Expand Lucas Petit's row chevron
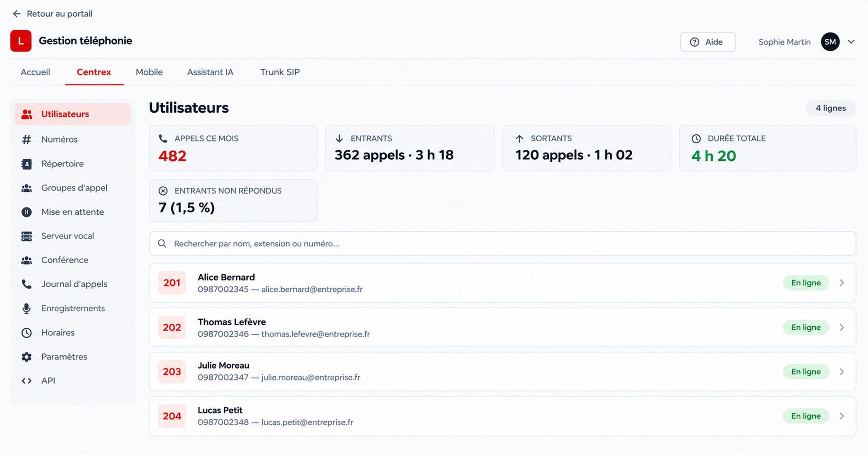Image resolution: width=868 pixels, height=455 pixels. pyautogui.click(x=842, y=416)
